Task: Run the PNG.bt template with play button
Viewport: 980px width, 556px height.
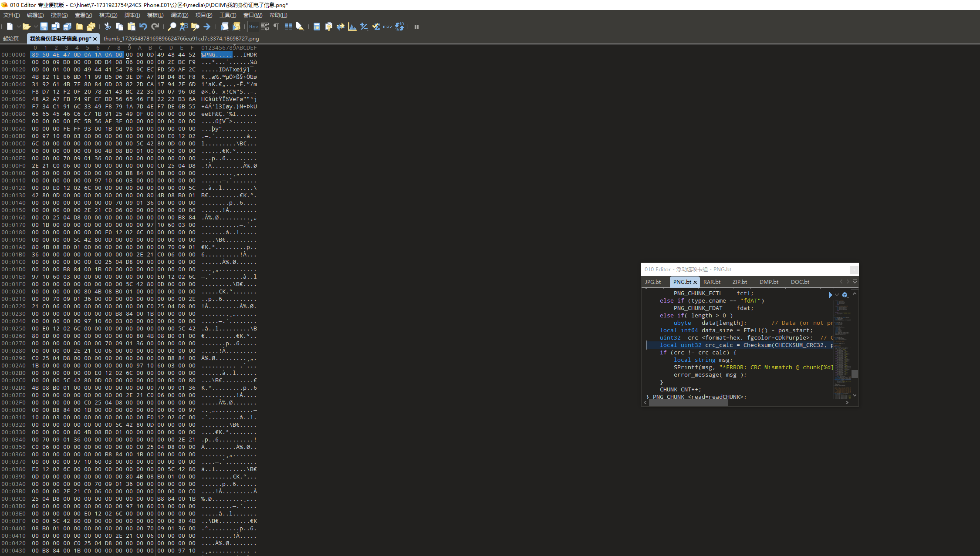Action: click(830, 295)
